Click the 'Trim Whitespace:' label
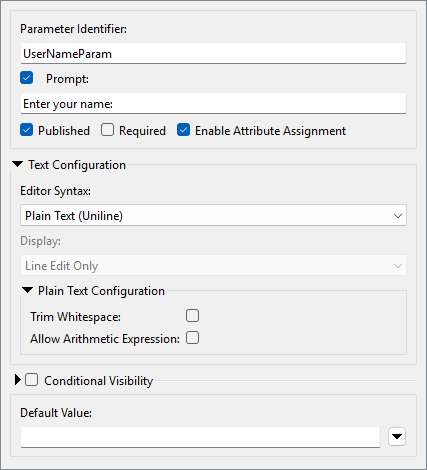 pos(75,317)
